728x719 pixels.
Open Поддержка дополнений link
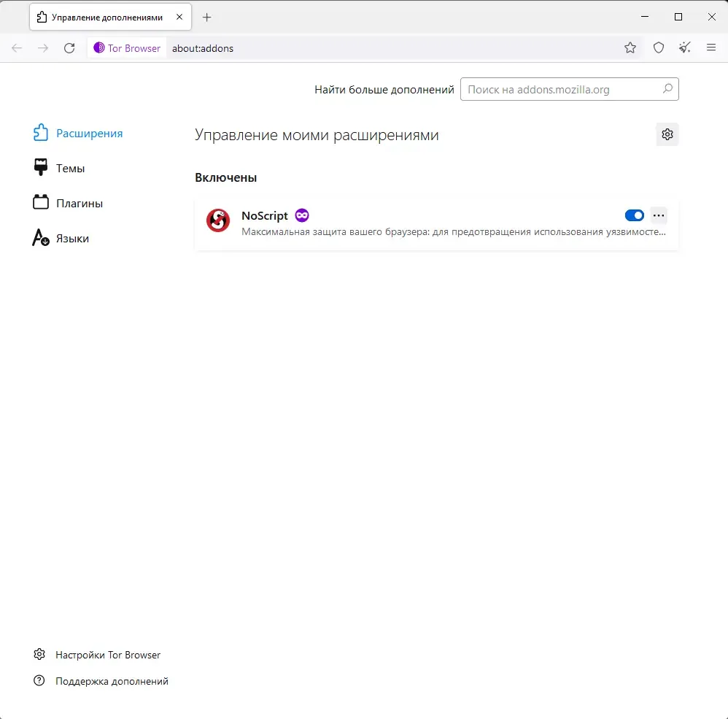point(112,681)
